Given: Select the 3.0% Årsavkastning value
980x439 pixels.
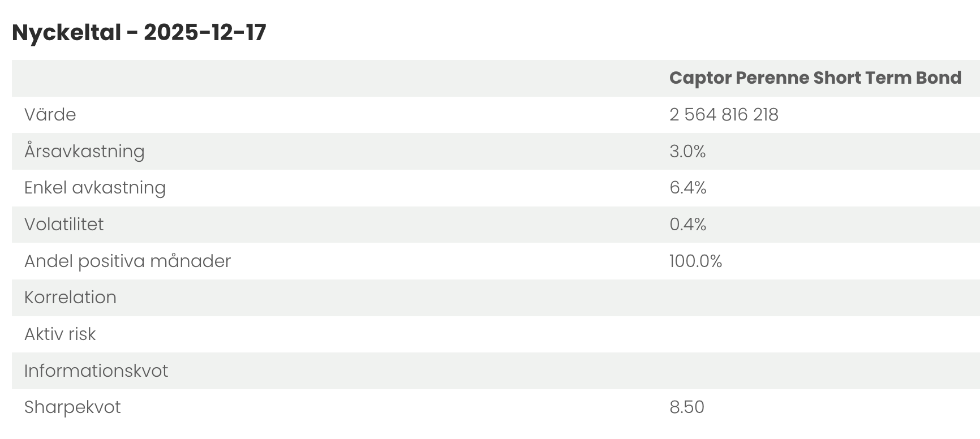Looking at the screenshot, I should coord(687,152).
